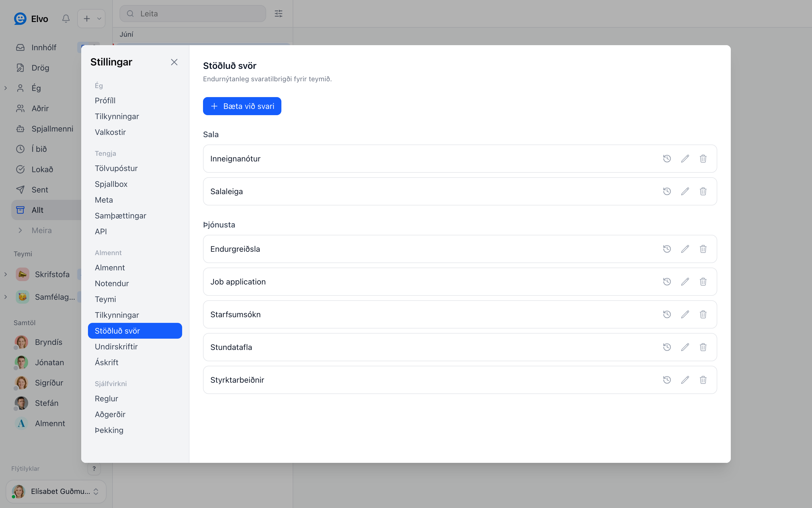Open history for Stundatafla reply

point(667,347)
